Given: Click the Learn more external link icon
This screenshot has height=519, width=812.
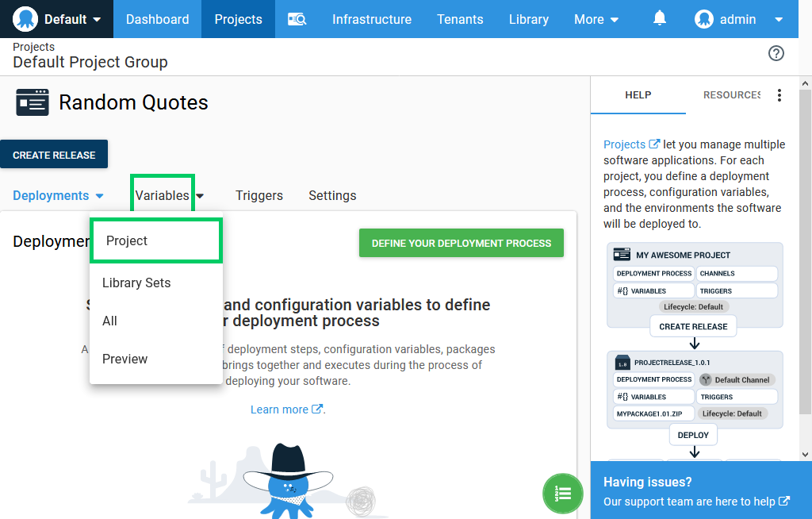Looking at the screenshot, I should coord(317,409).
